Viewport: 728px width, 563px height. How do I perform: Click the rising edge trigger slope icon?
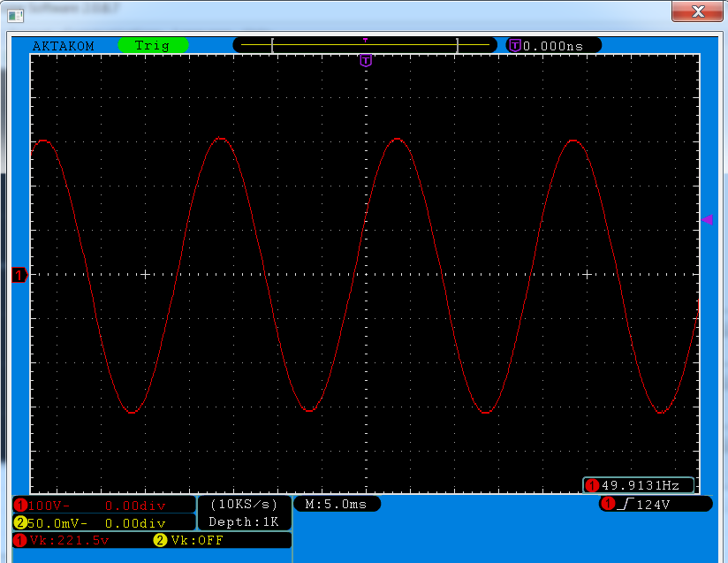point(626,504)
